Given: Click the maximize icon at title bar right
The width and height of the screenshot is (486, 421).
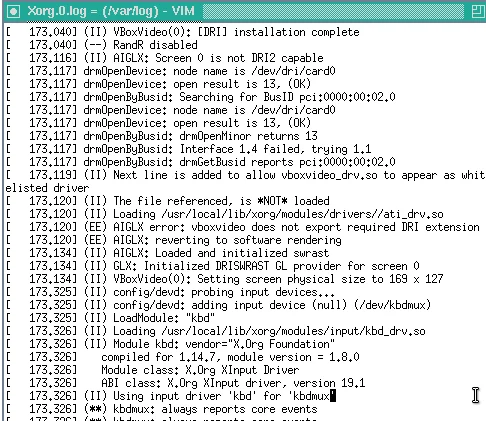Looking at the screenshot, I should click(478, 11).
